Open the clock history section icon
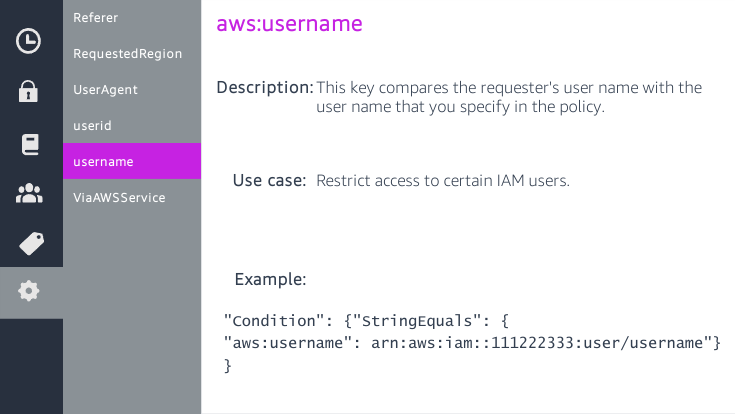735x415 pixels. 29,41
